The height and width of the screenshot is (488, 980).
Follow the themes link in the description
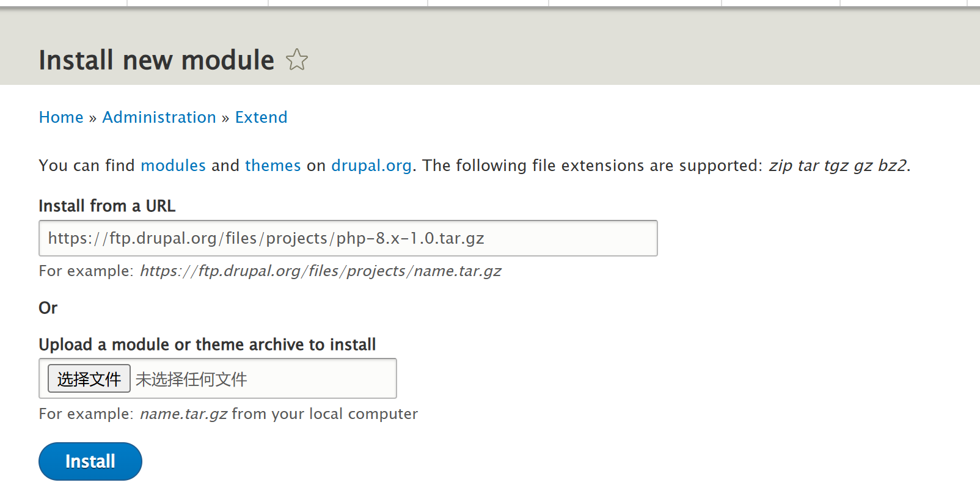point(272,166)
